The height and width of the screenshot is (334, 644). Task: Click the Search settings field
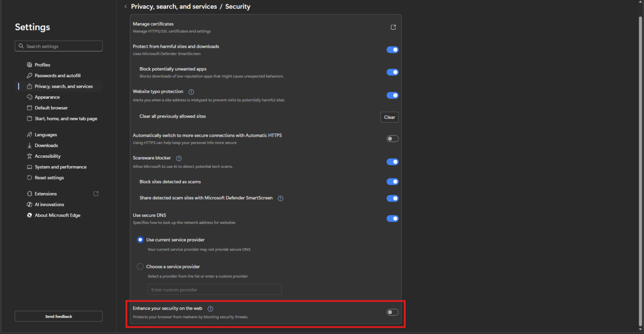point(59,46)
